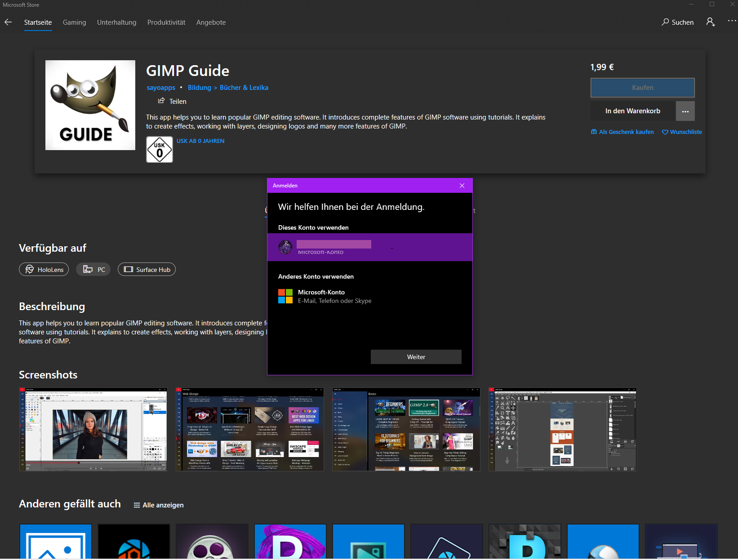The image size is (738, 560).
Task: Click the Surface Hub device chip
Action: click(147, 269)
